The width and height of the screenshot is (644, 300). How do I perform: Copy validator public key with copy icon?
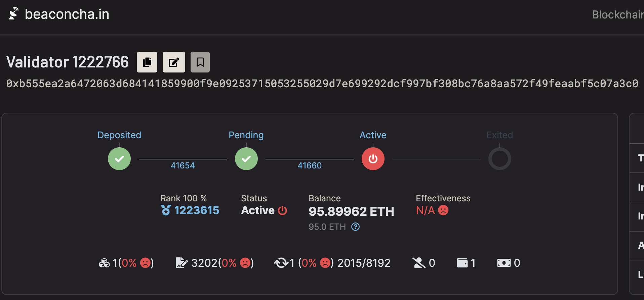pos(147,62)
